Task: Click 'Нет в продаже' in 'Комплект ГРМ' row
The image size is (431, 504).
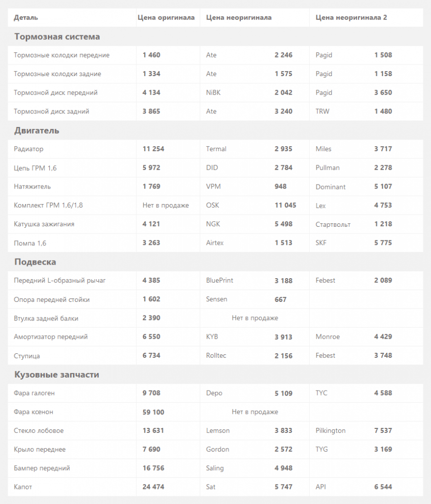Action: coord(166,206)
